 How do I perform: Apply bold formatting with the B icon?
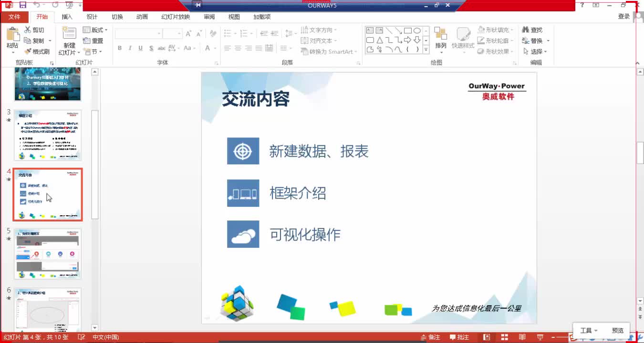119,48
